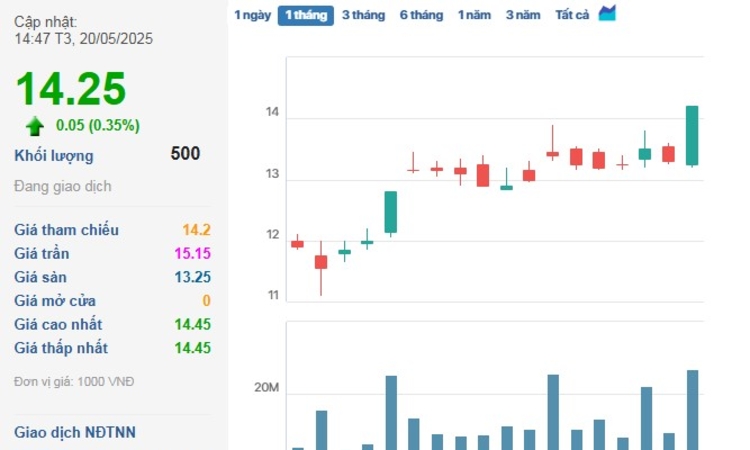
Task: Click the "Giao dịch NĐTNN" heading
Action: tap(75, 432)
